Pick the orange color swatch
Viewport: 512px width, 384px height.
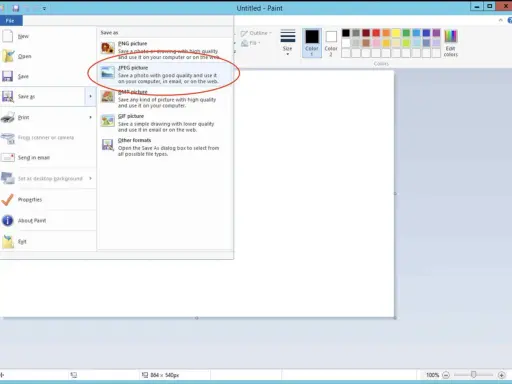point(386,33)
